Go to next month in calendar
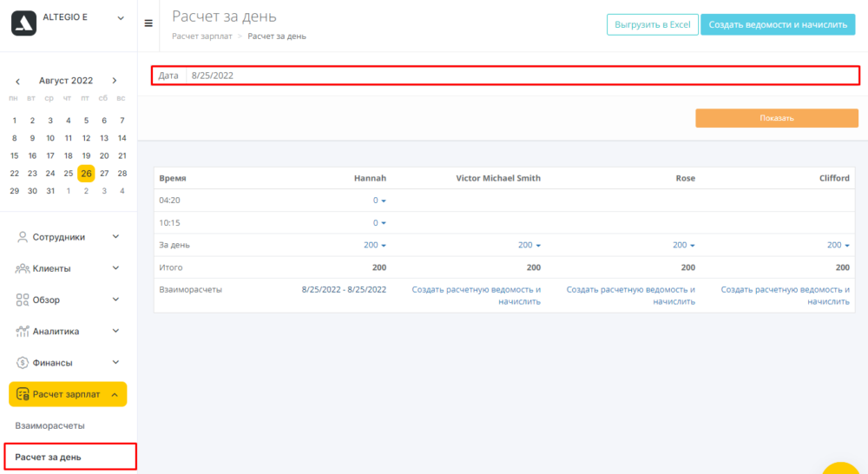 [x=115, y=81]
